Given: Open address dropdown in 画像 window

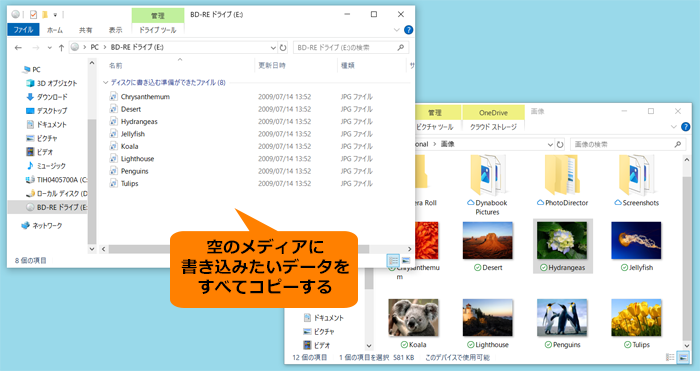Looking at the screenshot, I should (x=550, y=144).
